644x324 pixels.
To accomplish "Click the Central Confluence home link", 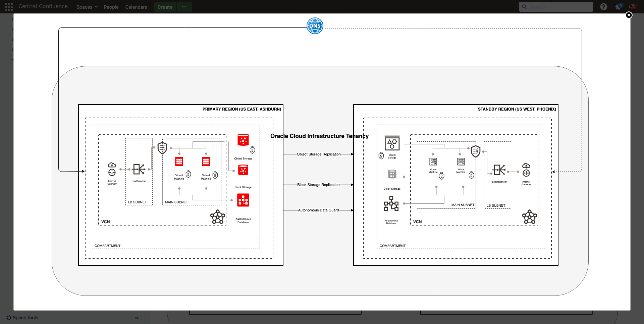I will [43, 6].
